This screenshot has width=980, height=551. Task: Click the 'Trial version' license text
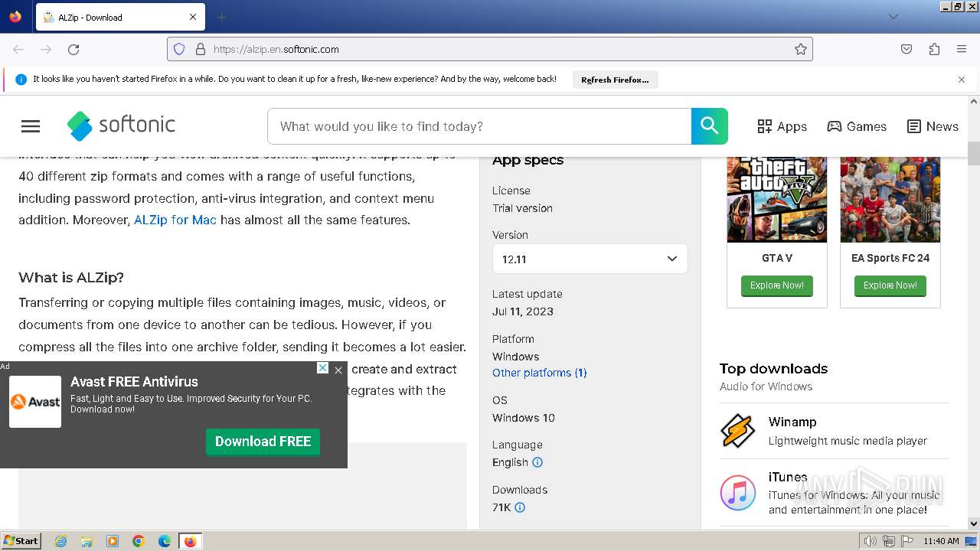click(x=522, y=208)
